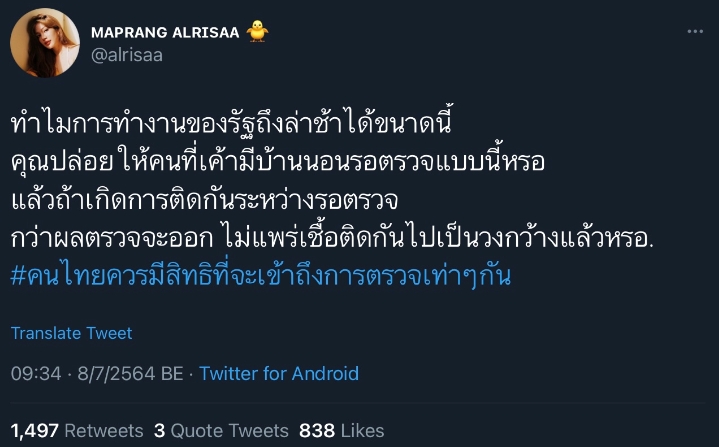Click the MAPRANG ALRISAA display name
719x447 pixels.
166,33
